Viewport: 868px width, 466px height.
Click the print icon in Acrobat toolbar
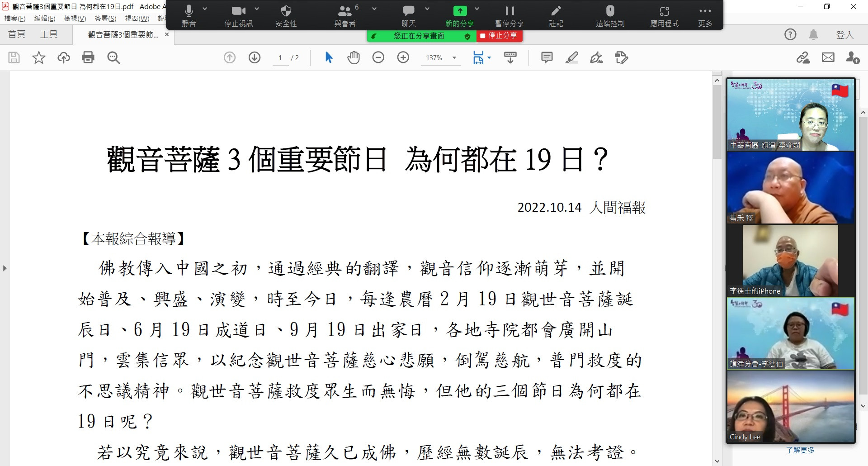click(88, 57)
